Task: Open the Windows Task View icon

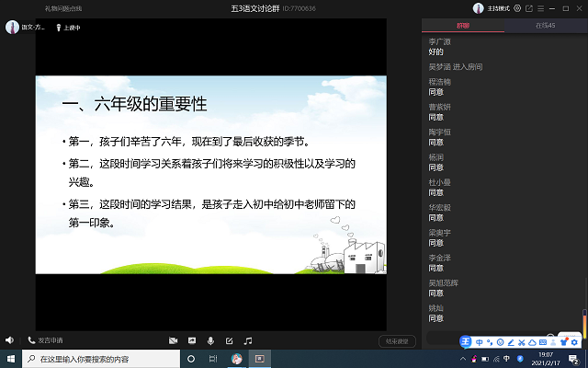Action: coord(213,358)
